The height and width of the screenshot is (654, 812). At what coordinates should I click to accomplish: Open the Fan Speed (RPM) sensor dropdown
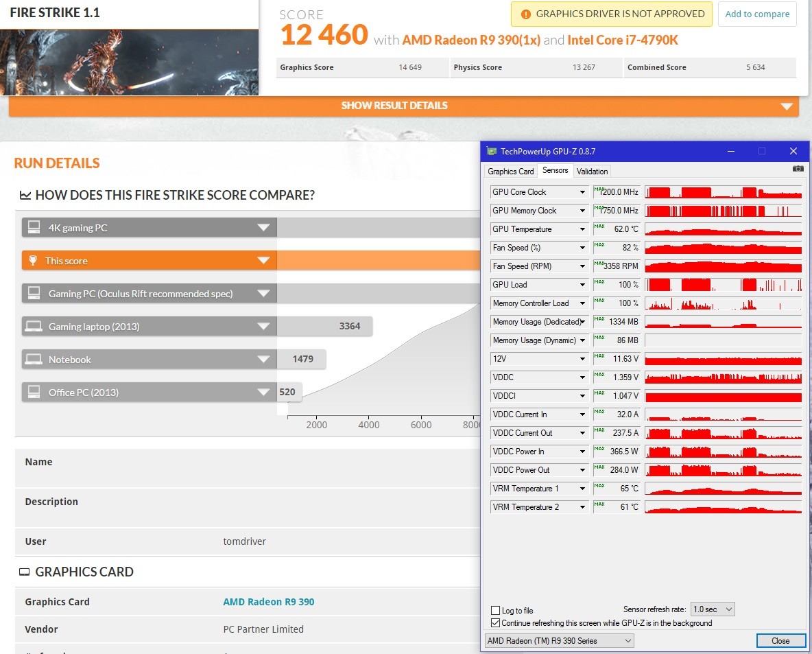582,266
